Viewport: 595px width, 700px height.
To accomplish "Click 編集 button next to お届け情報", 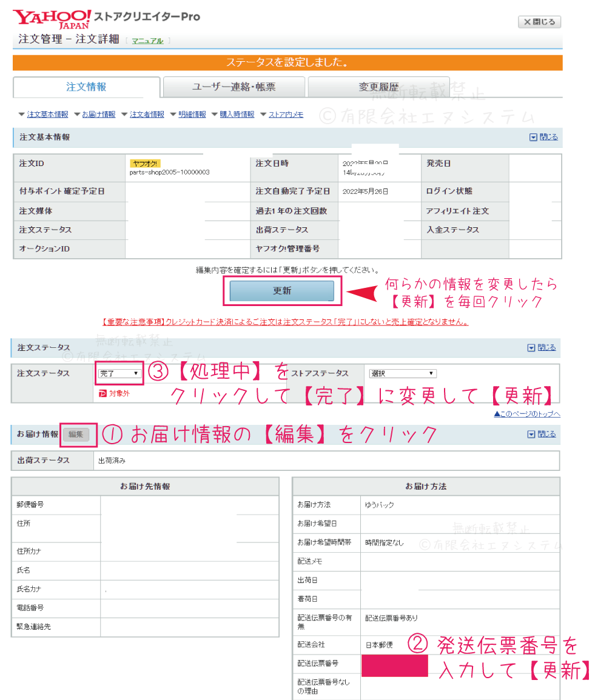I will tap(76, 435).
